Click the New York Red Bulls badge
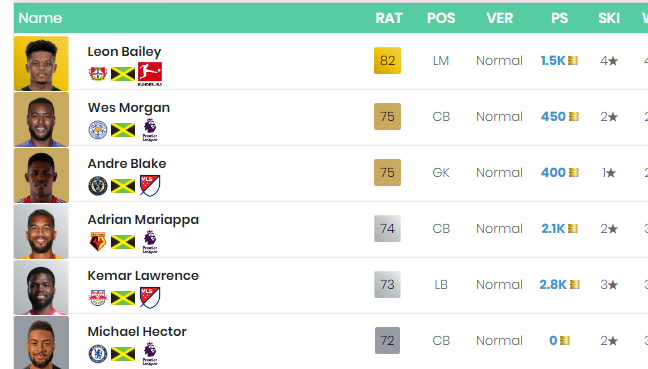648x369 pixels. [98, 298]
